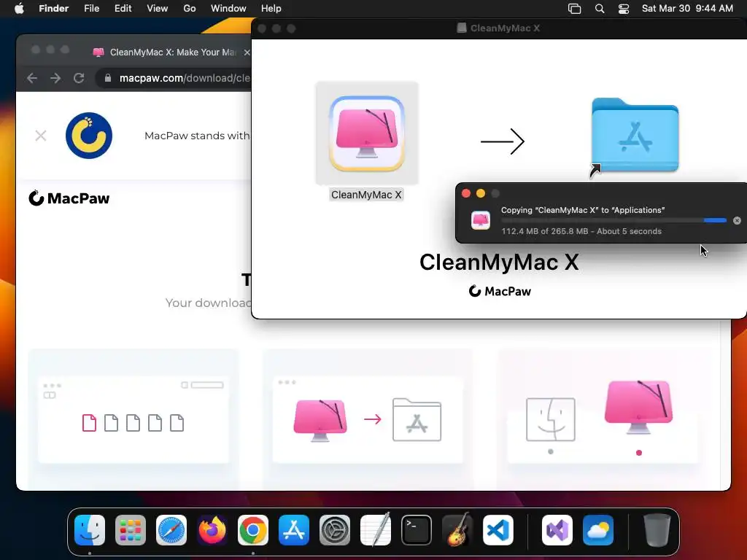This screenshot has width=747, height=560.
Task: Close the copy progress dialog
Action: tap(466, 193)
